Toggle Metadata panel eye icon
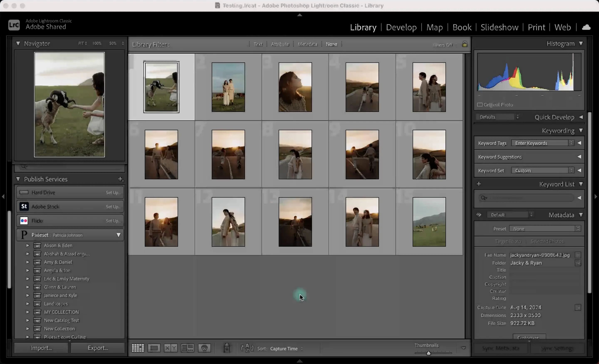 [479, 215]
